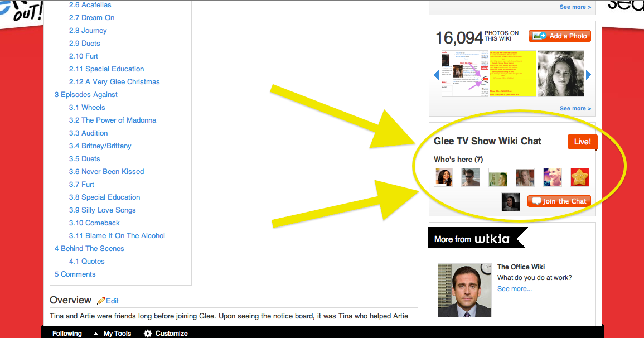
Task: Jump to 3.9 Silly Love Songs
Action: pyautogui.click(x=102, y=210)
